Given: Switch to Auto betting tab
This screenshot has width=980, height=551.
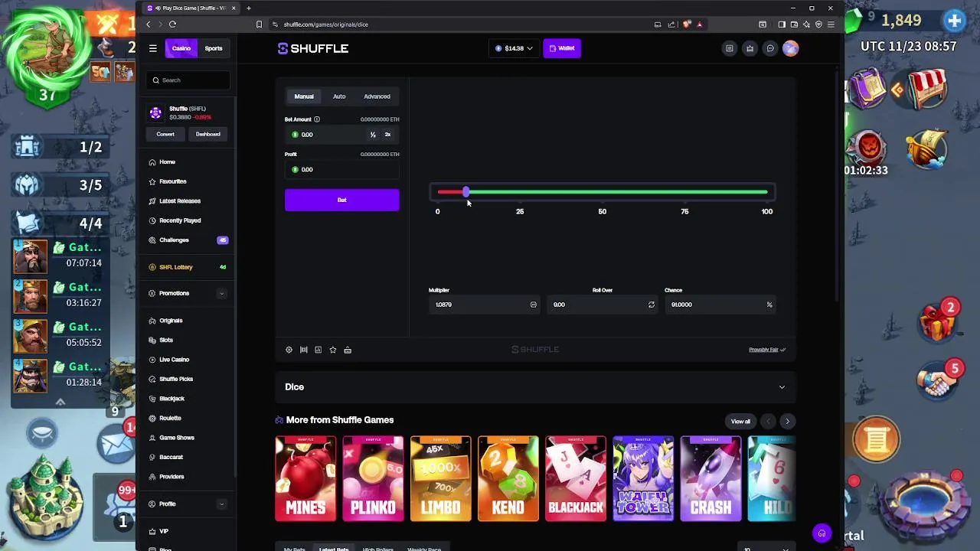Looking at the screenshot, I should (x=339, y=96).
